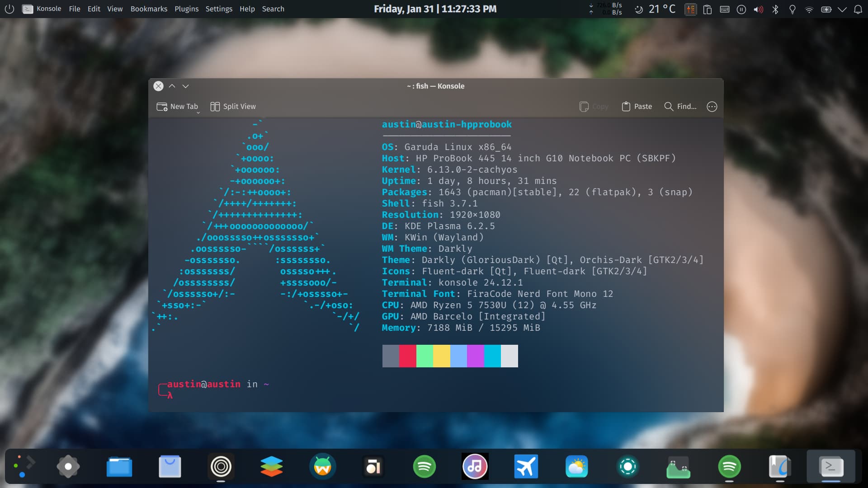This screenshot has height=488, width=868.
Task: Click the power icon in the top-left corner
Action: (x=9, y=9)
